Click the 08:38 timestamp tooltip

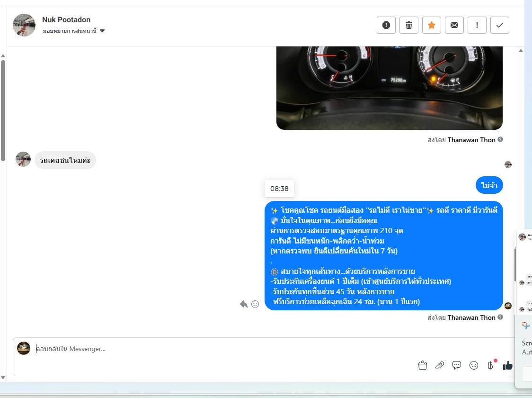click(279, 189)
